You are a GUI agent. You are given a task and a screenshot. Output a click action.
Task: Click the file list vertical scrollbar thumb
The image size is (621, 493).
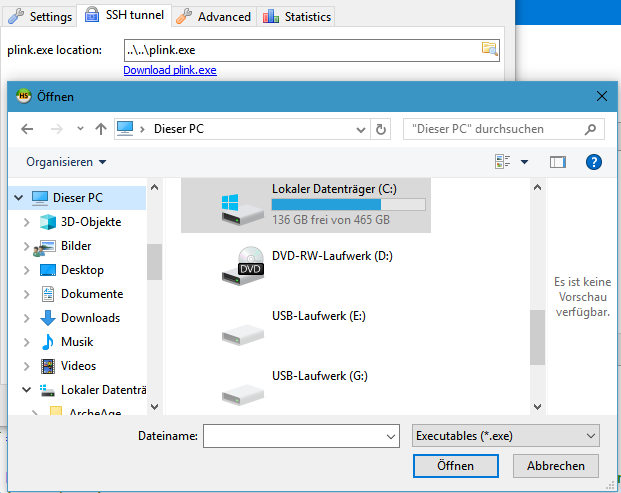click(x=537, y=337)
